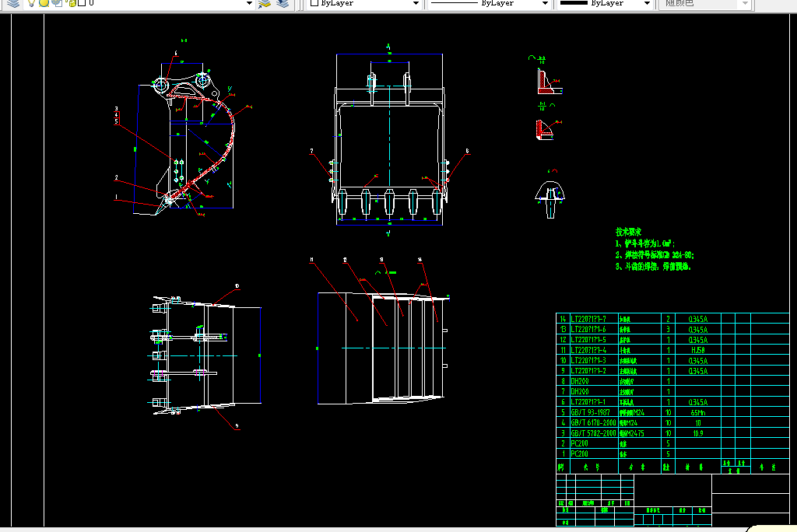Open the ByLayer lineweight dropdown
Viewport: 797px width, 532px height.
pos(604,3)
